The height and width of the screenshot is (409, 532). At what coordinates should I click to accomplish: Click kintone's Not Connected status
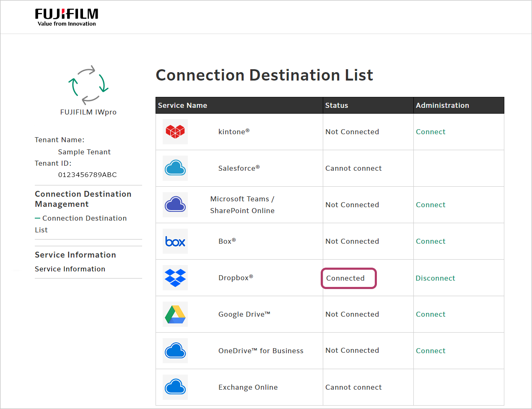(352, 132)
